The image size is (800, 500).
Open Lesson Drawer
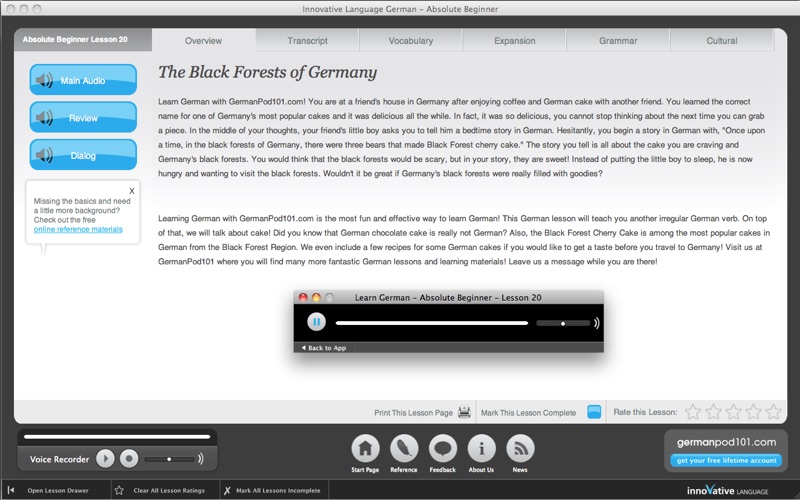(x=58, y=490)
